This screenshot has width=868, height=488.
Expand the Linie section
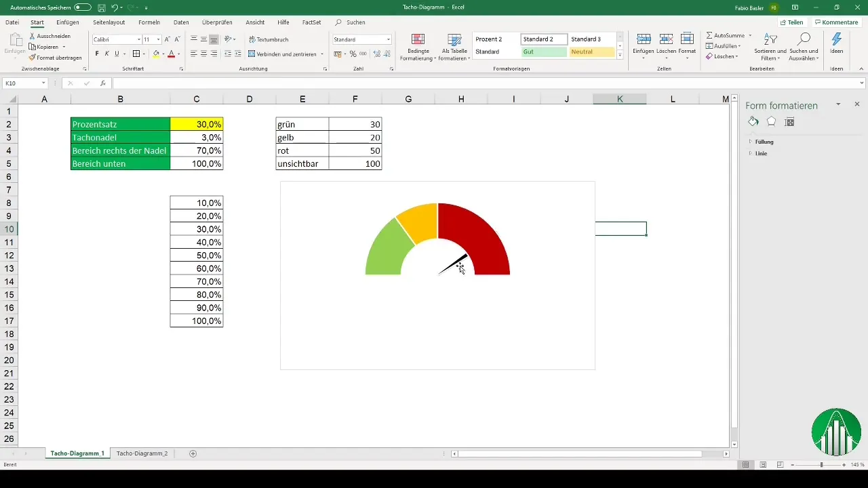click(x=761, y=153)
